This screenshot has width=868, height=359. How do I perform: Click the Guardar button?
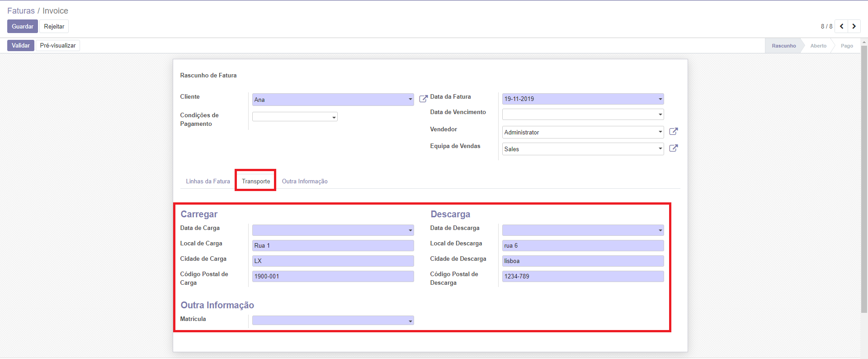tap(23, 26)
